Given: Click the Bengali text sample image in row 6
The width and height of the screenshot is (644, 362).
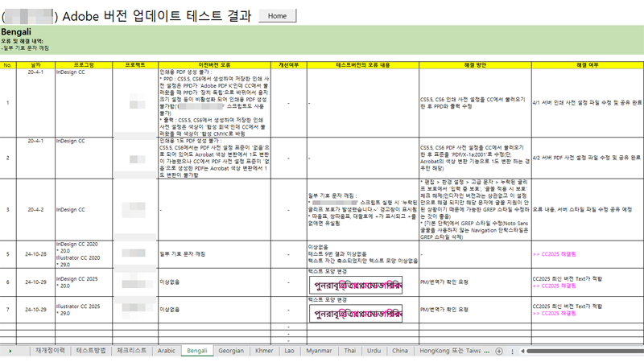Looking at the screenshot, I should [355, 287].
